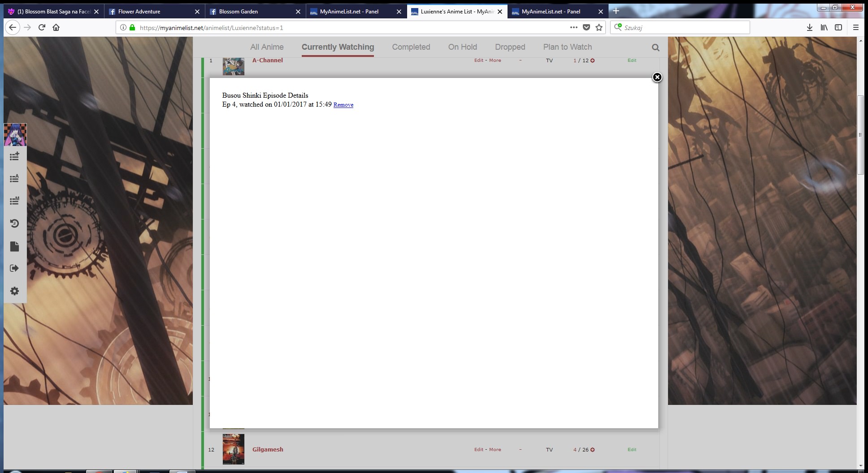Open page actions three-dot menu
Viewport: 868px width, 473px height.
[573, 27]
